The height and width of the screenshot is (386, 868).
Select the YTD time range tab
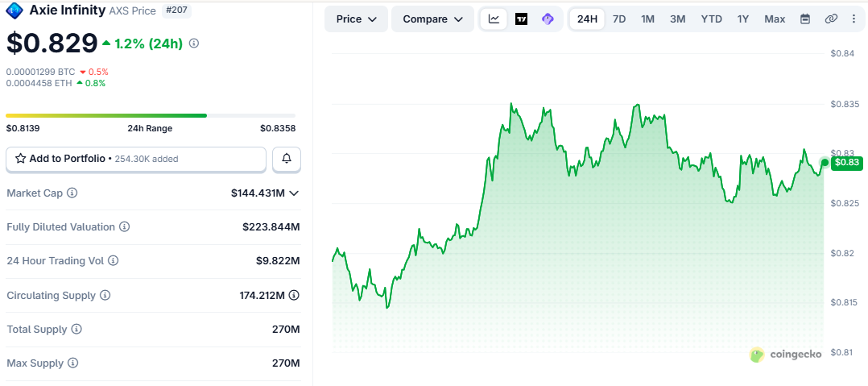[x=711, y=19]
